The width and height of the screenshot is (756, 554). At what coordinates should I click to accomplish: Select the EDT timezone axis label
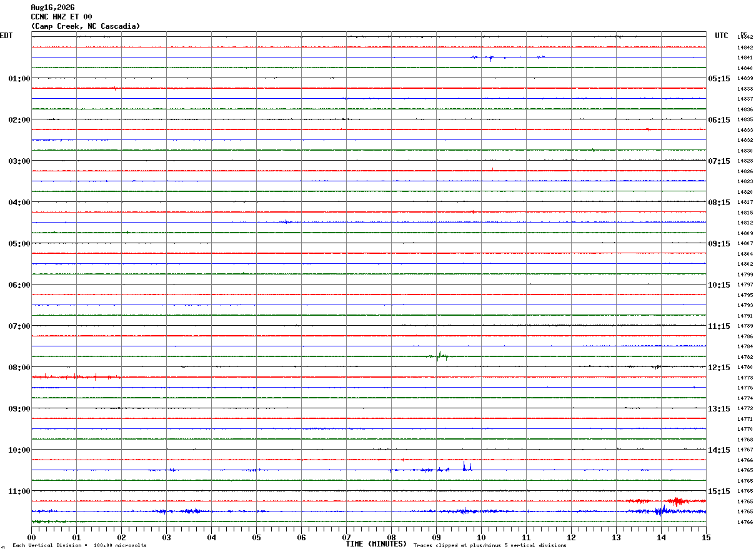click(6, 36)
